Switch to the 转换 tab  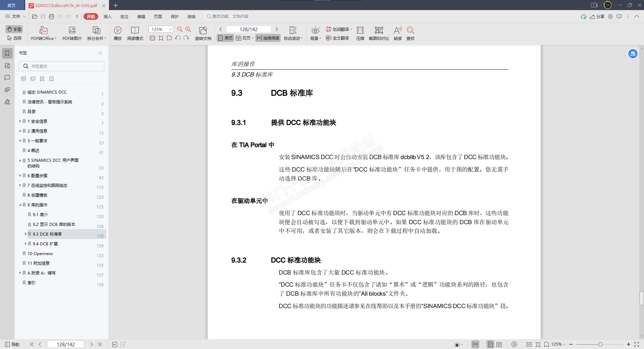click(191, 16)
